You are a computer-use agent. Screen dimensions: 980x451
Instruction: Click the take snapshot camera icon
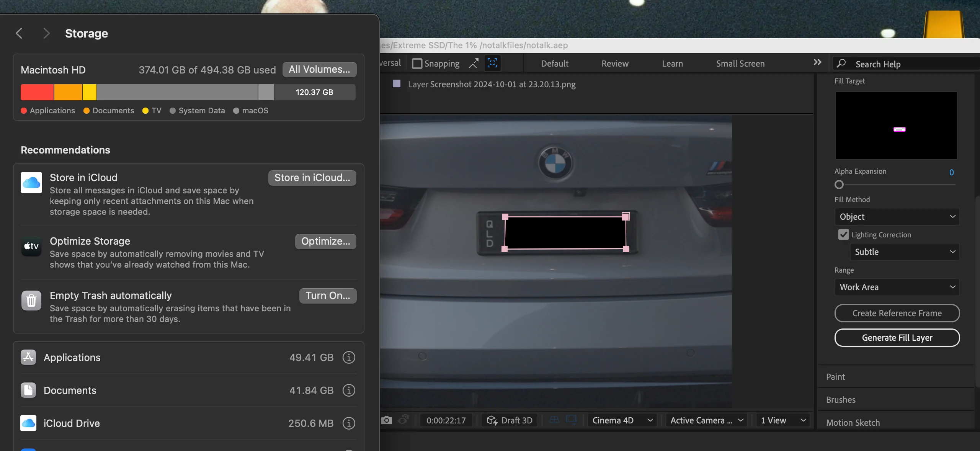(x=387, y=420)
